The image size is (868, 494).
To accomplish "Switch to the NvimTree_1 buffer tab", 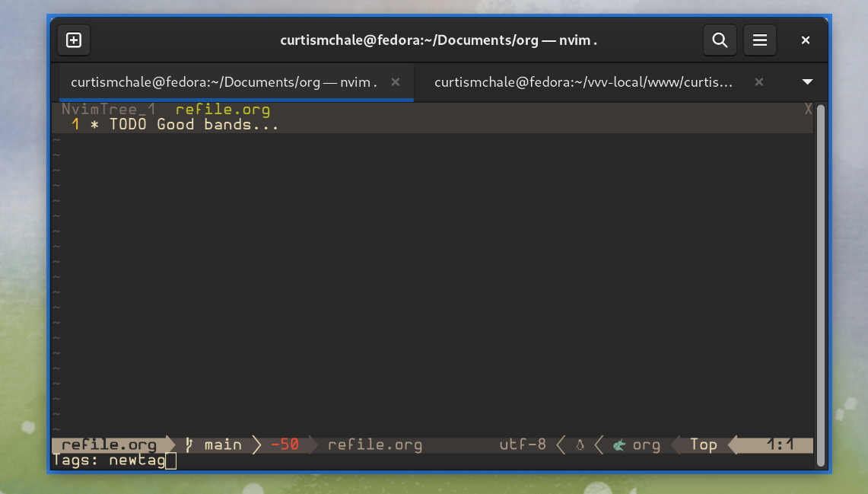I will [108, 110].
